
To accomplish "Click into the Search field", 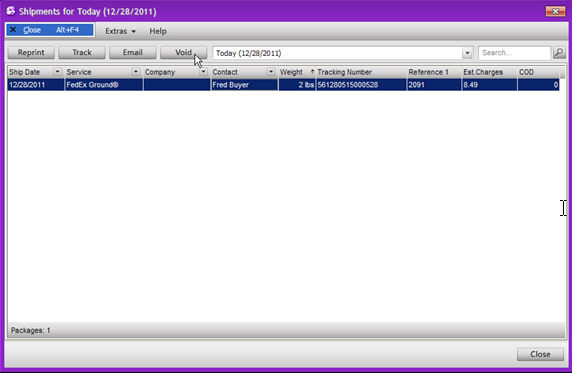I will 514,53.
